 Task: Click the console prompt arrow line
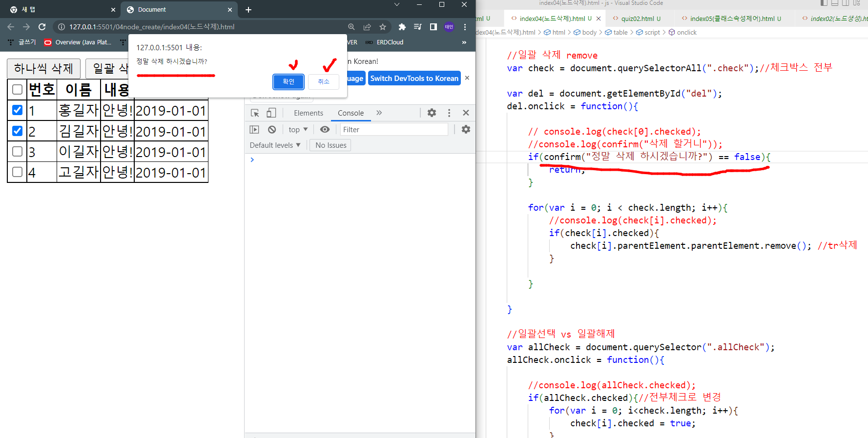(360, 159)
